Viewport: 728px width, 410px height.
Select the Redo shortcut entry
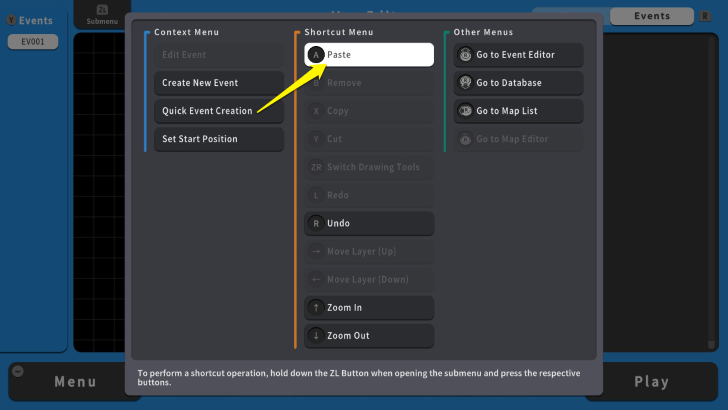369,195
